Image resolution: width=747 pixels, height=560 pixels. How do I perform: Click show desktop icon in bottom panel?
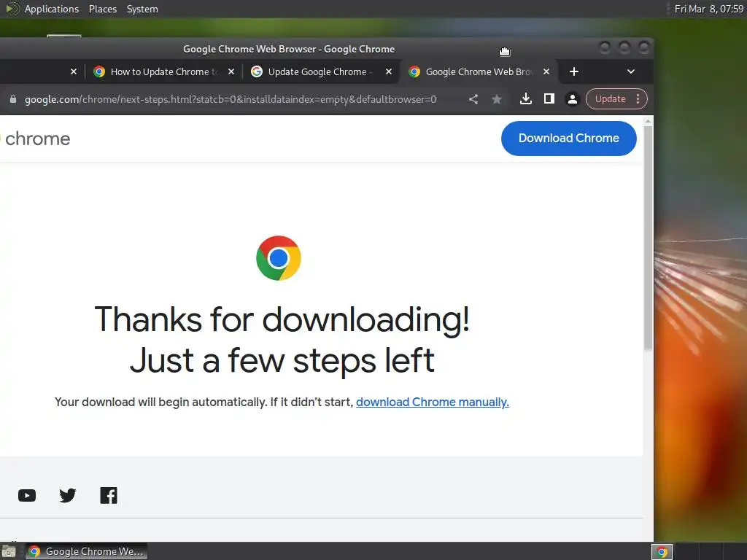pos(9,551)
